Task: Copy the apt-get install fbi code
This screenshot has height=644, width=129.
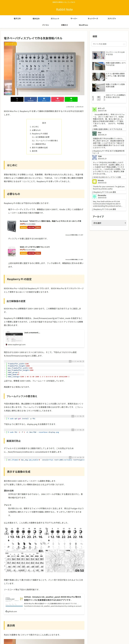Action: (x=80, y=416)
